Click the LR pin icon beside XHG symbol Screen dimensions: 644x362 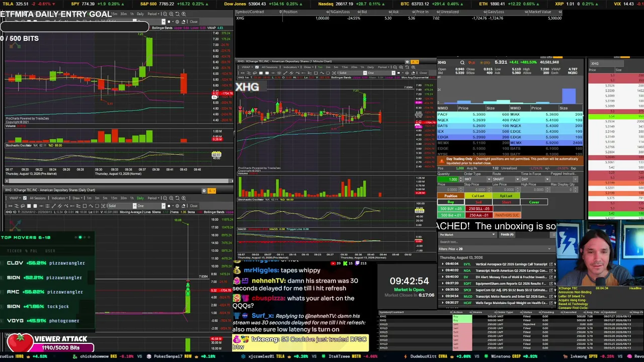pyautogui.click(x=472, y=62)
